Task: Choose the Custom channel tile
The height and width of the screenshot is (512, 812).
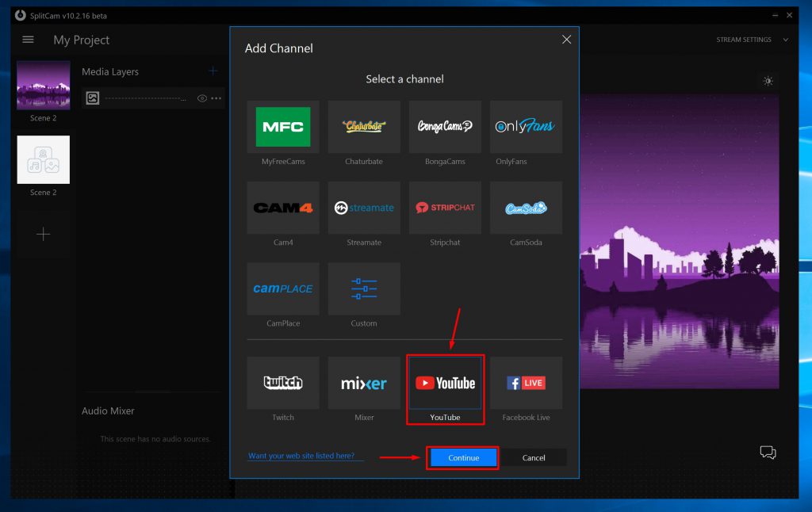Action: pos(364,288)
